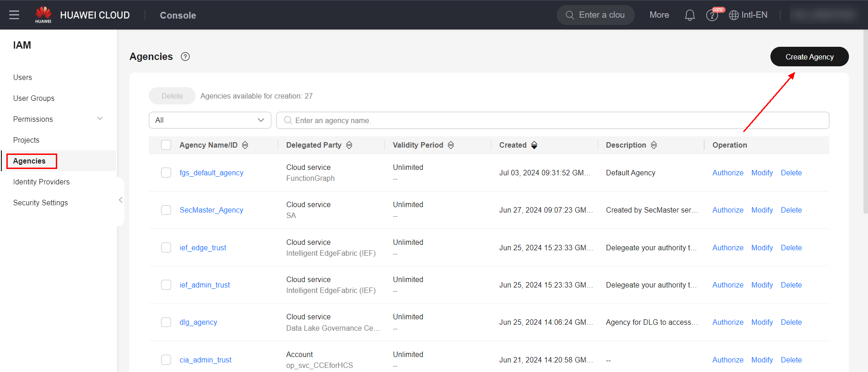The width and height of the screenshot is (868, 372).
Task: Click the Huawei Cloud logo
Action: [x=44, y=15]
